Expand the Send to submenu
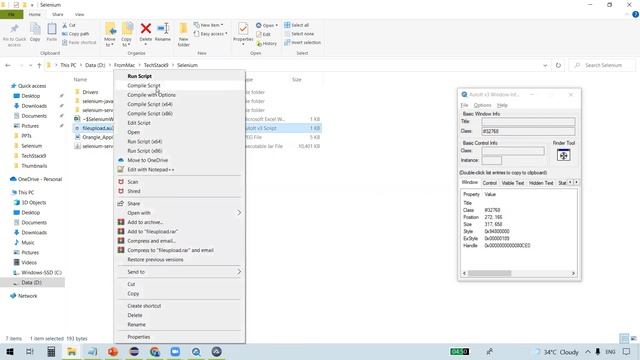The width and height of the screenshot is (640, 360). coord(180,272)
